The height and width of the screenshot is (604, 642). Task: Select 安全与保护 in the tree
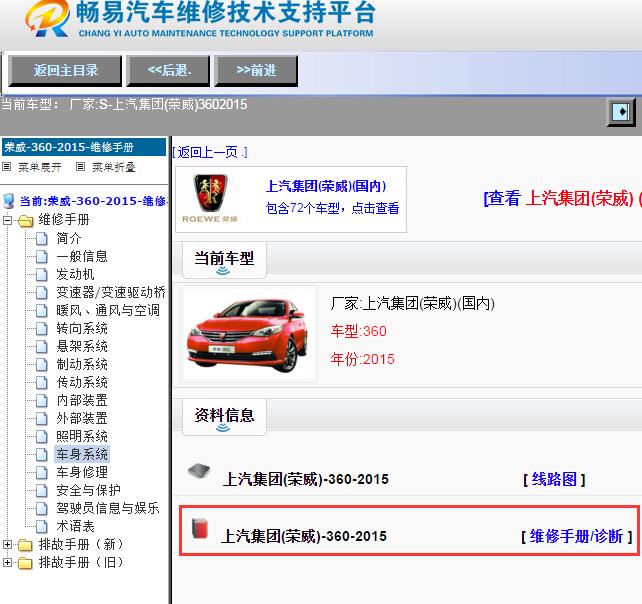click(88, 490)
